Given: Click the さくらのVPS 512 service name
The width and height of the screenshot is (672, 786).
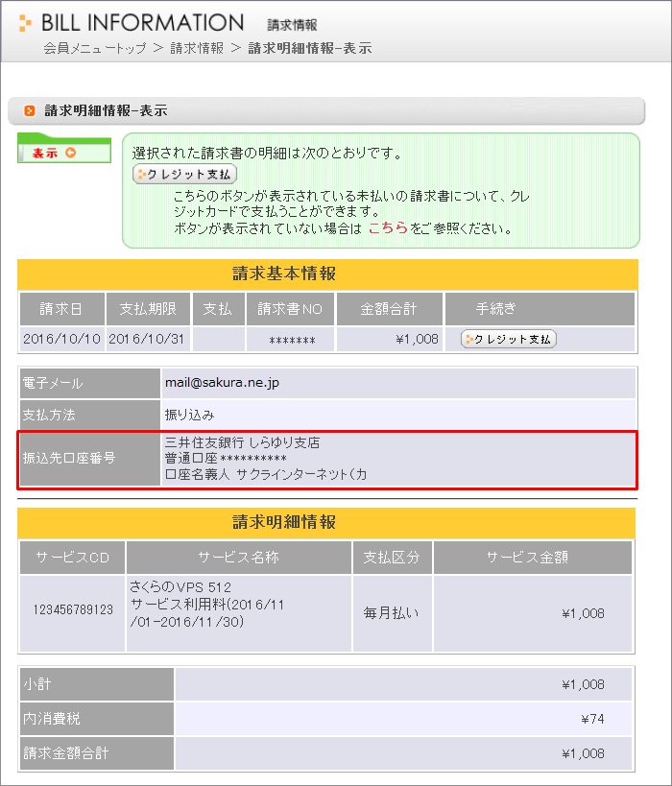Looking at the screenshot, I should [180, 586].
